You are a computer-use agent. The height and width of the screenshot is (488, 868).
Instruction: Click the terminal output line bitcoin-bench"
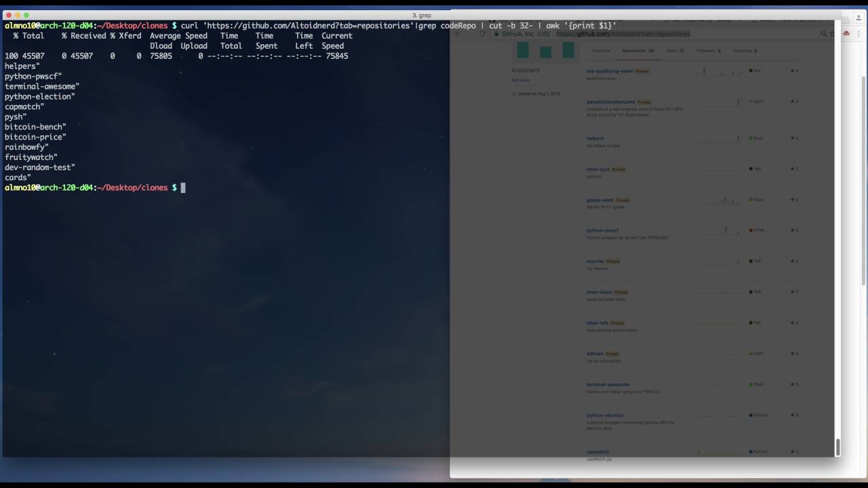35,127
